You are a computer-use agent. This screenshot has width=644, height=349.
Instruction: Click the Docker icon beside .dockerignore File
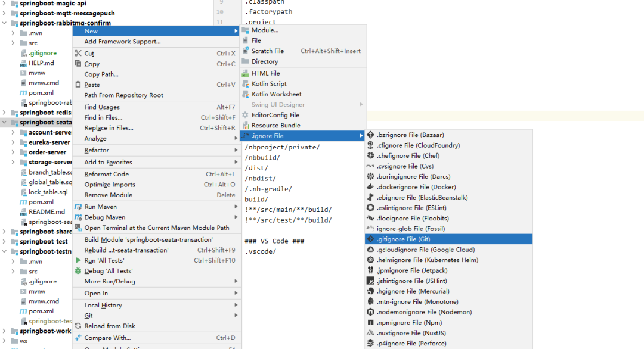coord(370,187)
